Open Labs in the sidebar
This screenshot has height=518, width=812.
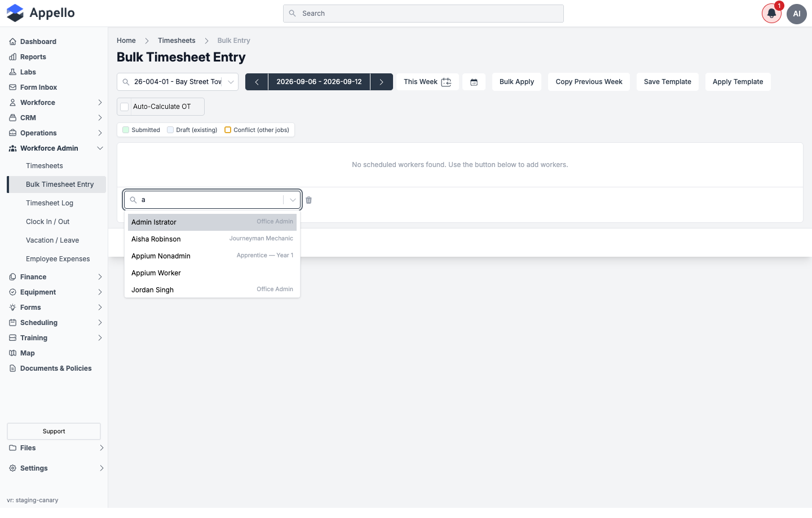(28, 72)
